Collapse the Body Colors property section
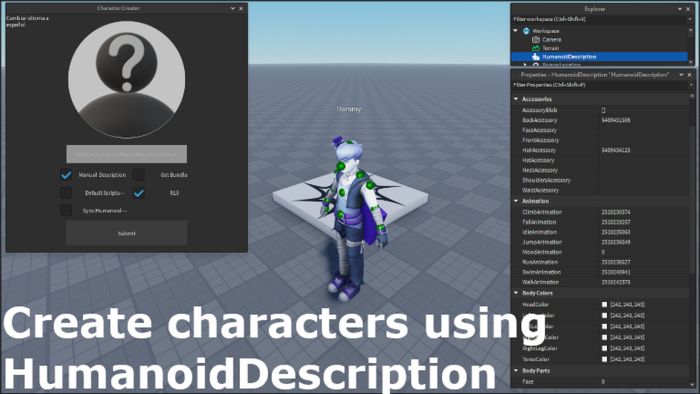Image resolution: width=700 pixels, height=394 pixels. point(516,293)
